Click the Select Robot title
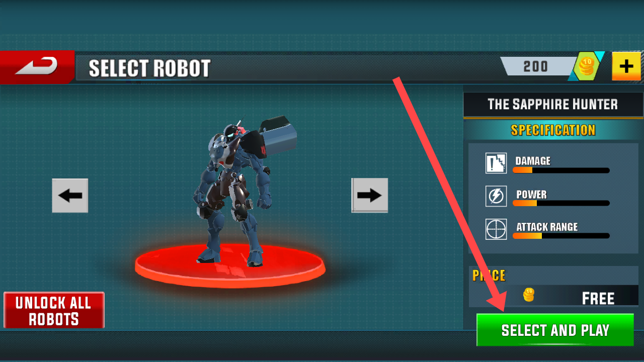This screenshot has height=362, width=644. [149, 68]
